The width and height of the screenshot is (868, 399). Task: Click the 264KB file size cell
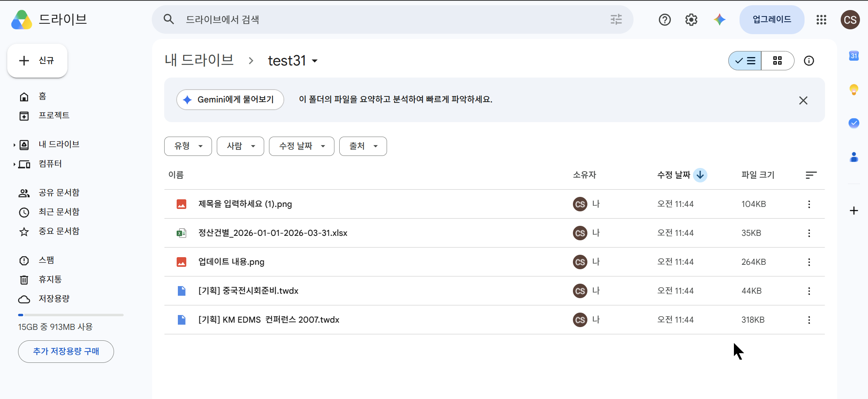pyautogui.click(x=754, y=262)
